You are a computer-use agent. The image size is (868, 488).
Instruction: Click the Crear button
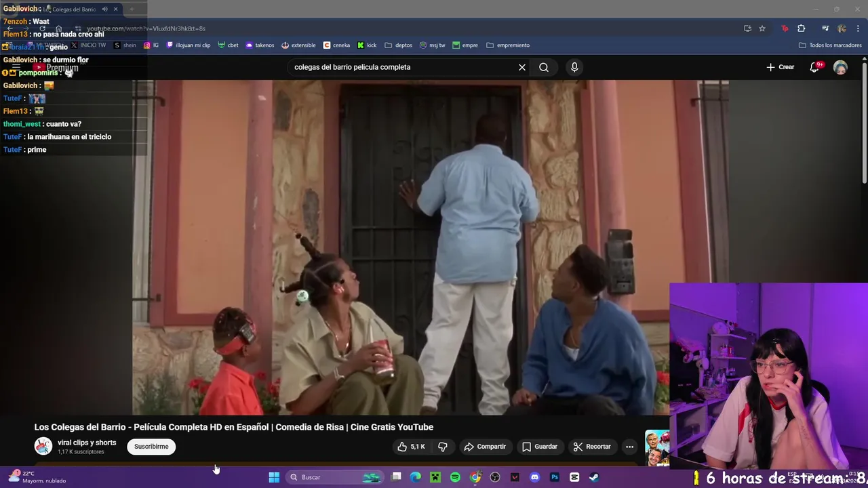pos(780,67)
